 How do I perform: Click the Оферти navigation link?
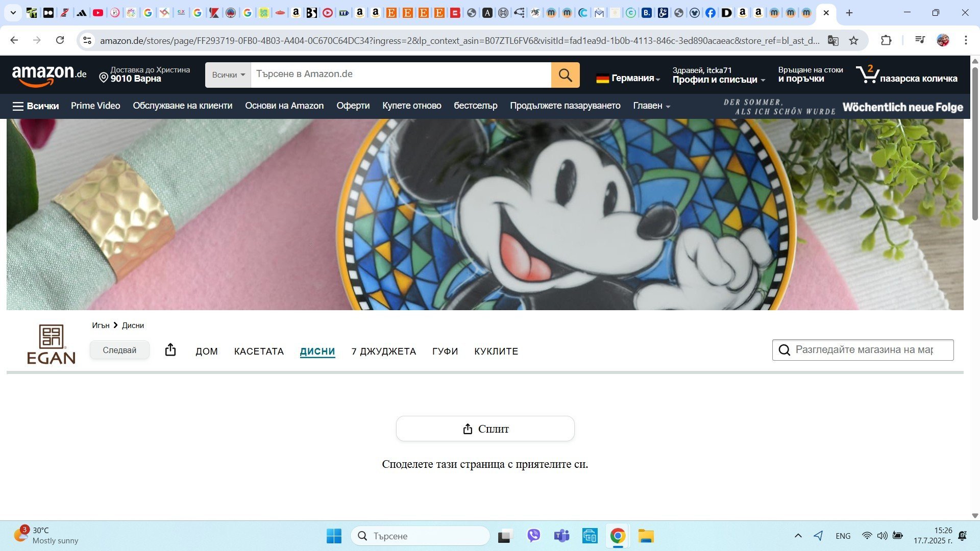[353, 106]
